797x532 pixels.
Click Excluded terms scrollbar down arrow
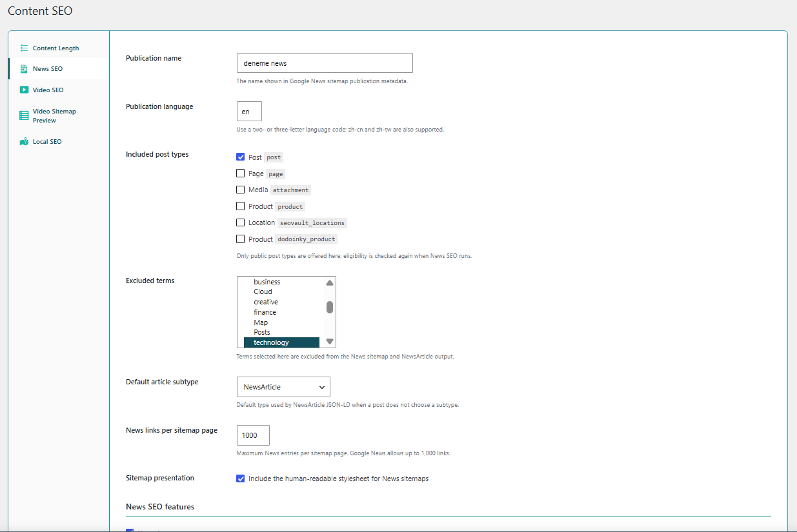click(330, 342)
